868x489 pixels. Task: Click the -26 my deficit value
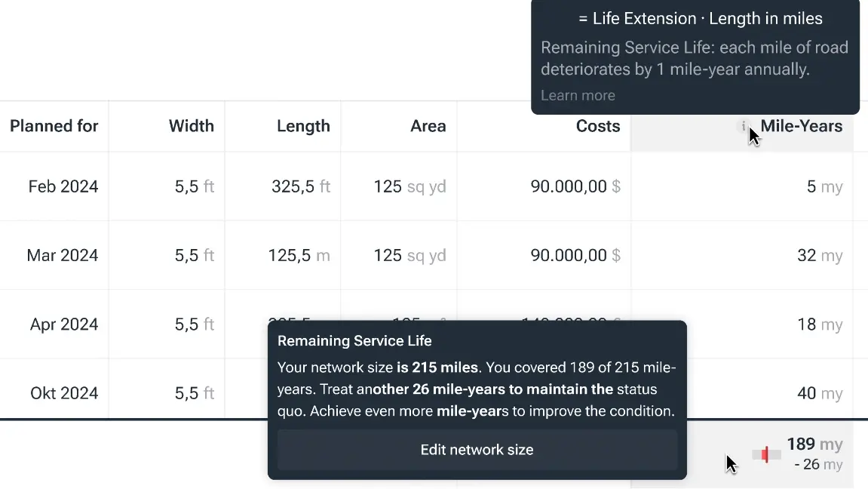tap(819, 465)
